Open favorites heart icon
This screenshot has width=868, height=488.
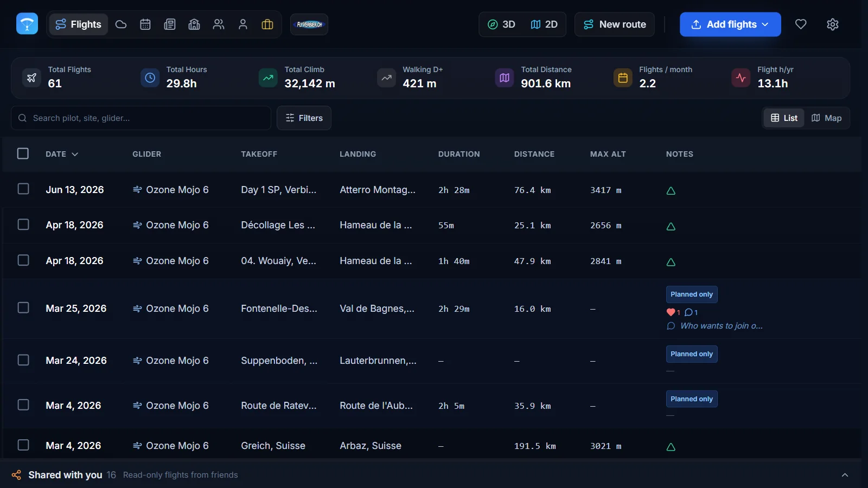[801, 24]
